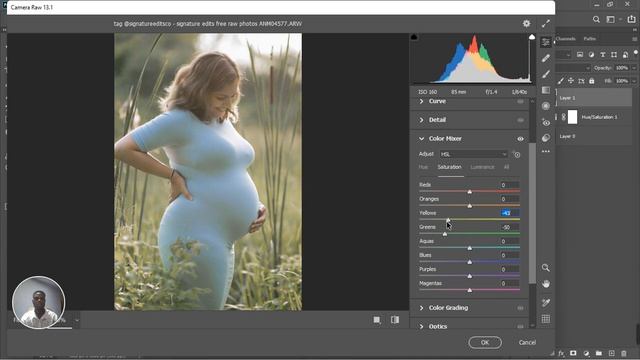The height and width of the screenshot is (360, 640).
Task: Confirm edits with OK button
Action: (485, 342)
